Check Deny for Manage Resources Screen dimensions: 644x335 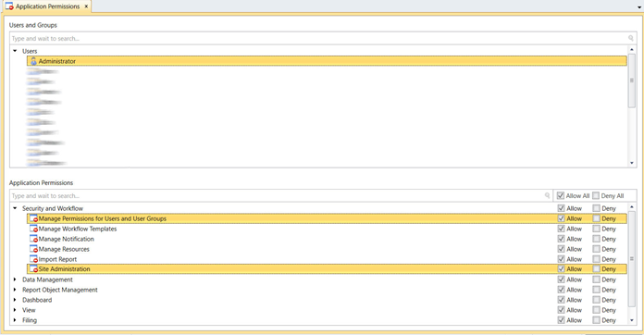[597, 249]
